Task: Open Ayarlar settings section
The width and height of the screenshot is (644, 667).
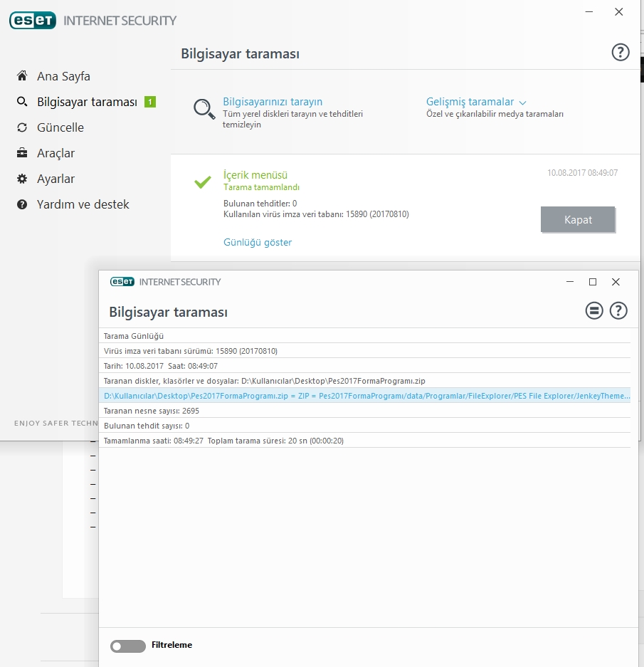Action: click(56, 179)
